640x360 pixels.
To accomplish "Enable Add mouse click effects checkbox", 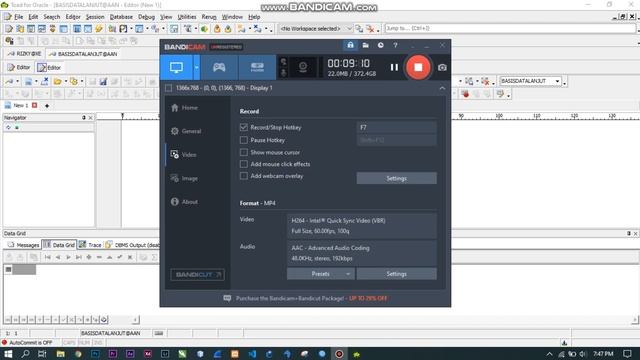I will (244, 164).
